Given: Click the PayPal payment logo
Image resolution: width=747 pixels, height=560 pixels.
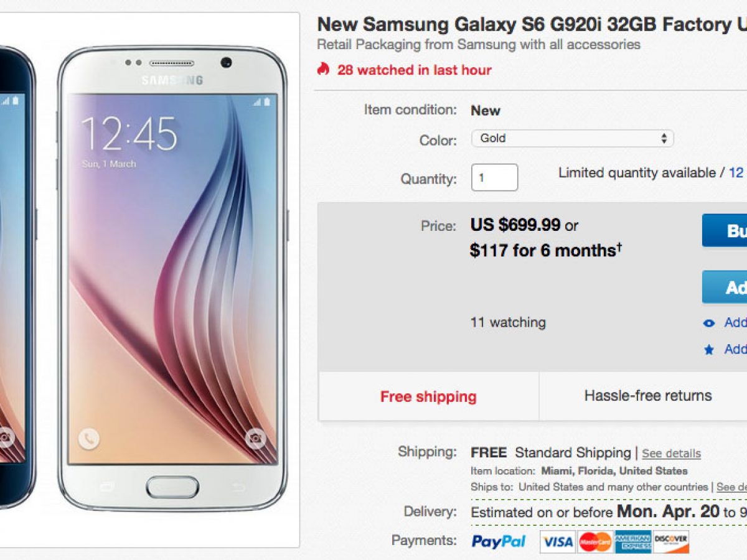Looking at the screenshot, I should (499, 541).
